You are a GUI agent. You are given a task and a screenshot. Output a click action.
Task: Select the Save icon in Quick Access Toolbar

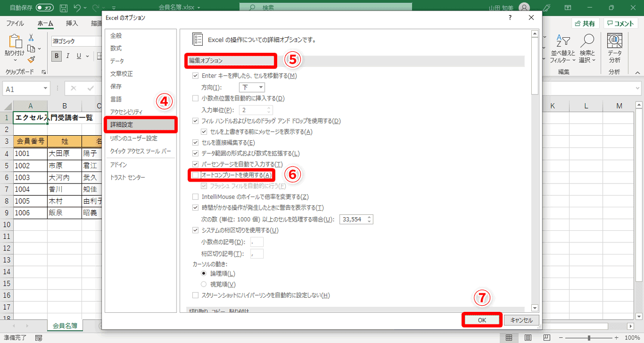point(63,8)
